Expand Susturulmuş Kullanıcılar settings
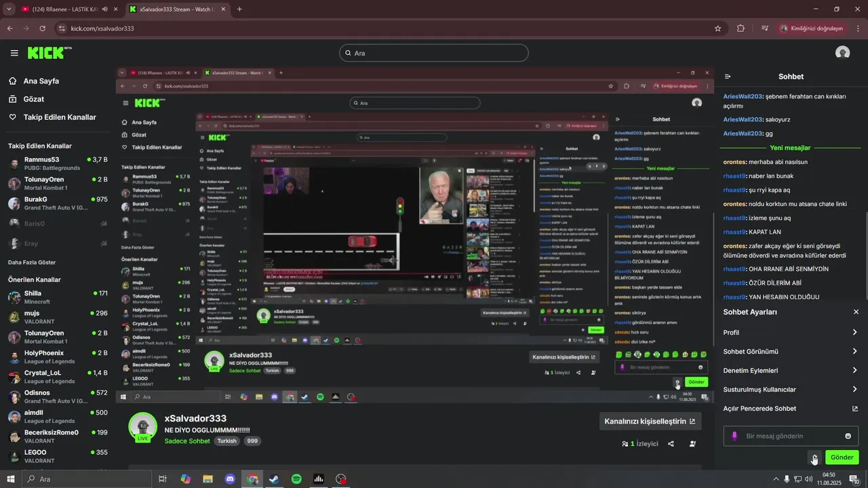Screen dimensions: 868x488 pos(791,389)
